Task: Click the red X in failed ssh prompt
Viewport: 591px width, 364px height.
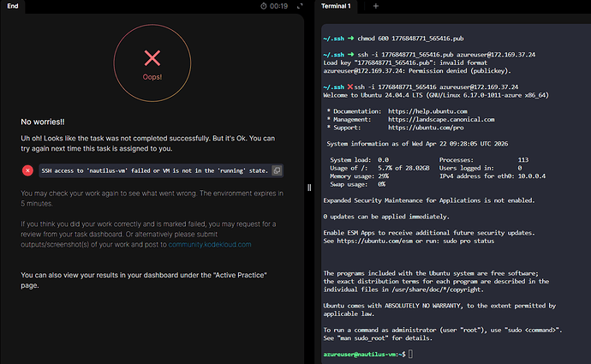Action: coord(351,87)
